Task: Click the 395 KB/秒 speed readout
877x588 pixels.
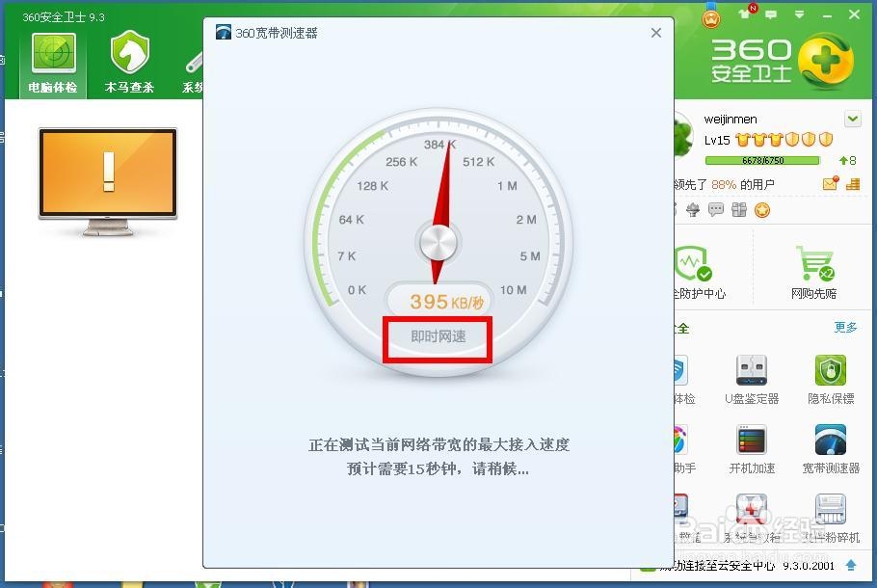Action: tap(446, 302)
